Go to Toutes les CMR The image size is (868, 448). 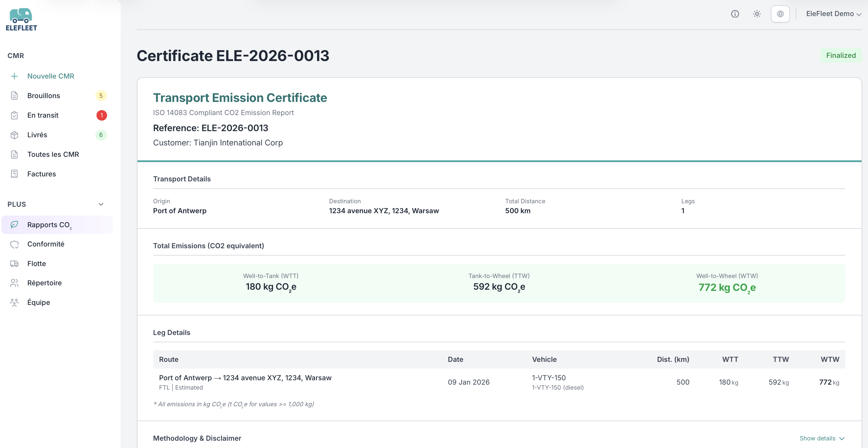coord(53,154)
